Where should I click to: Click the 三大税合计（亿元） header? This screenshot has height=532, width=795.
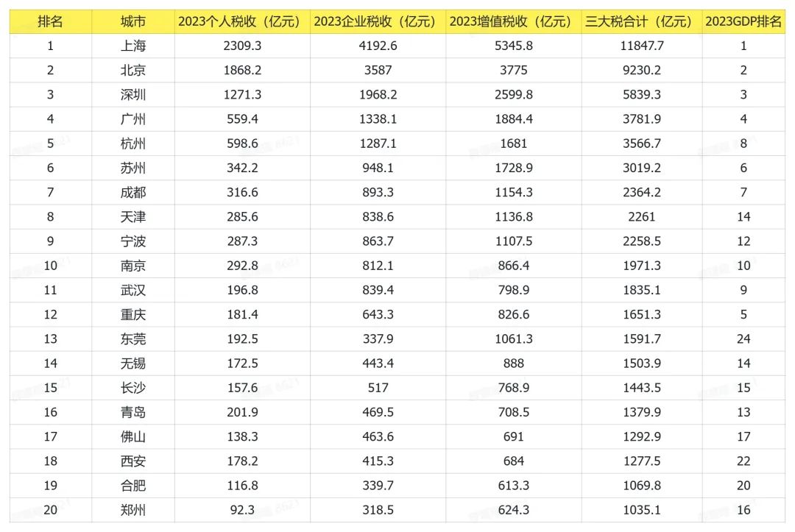[642, 21]
